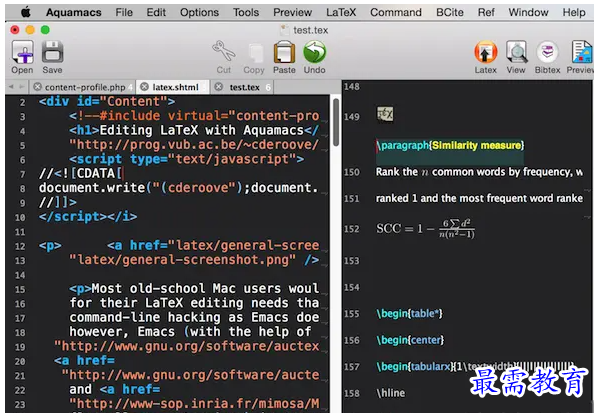Open the Preview menu

click(x=292, y=13)
